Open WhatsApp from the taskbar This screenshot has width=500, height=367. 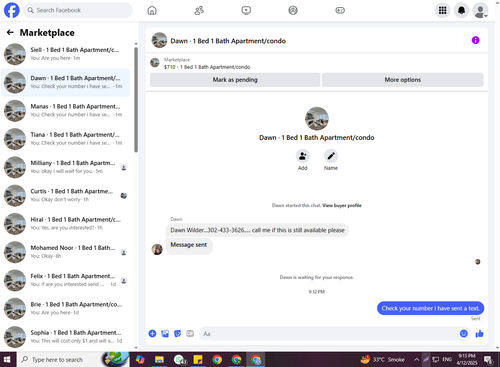[x=180, y=360]
